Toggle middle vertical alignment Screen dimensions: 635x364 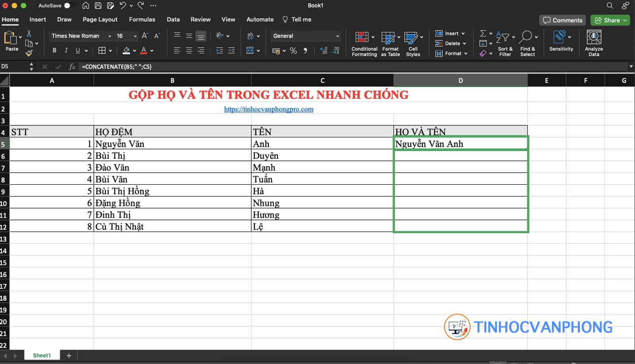point(189,36)
